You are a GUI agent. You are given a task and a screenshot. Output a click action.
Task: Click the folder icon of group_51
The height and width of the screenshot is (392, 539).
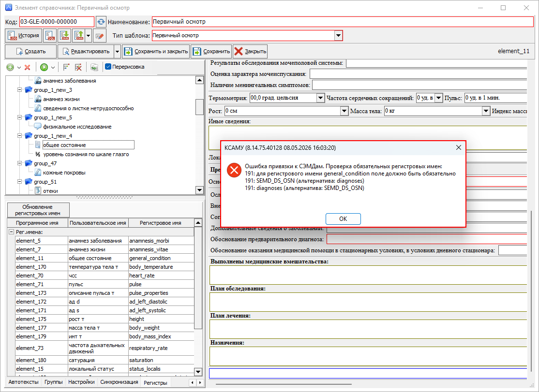pyautogui.click(x=29, y=182)
